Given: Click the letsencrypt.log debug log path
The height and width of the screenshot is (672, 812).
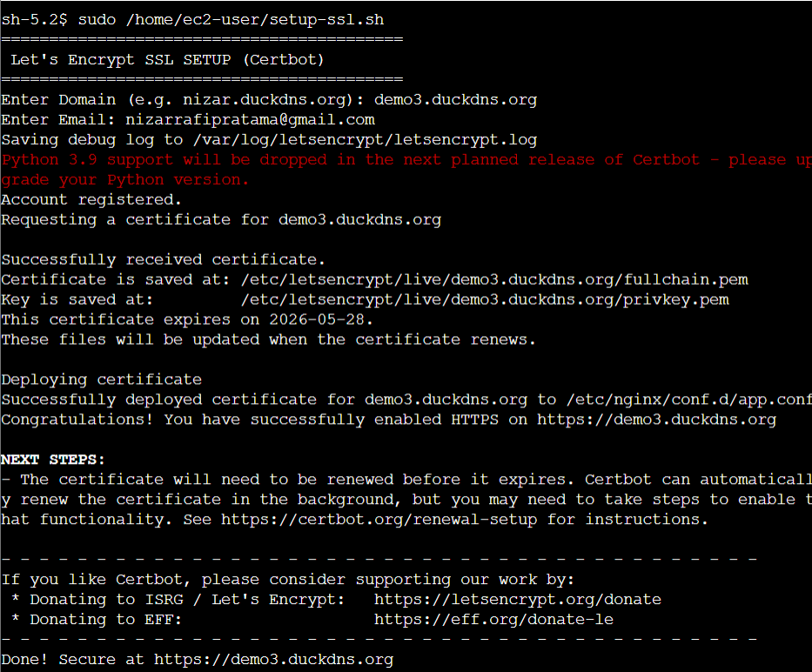Looking at the screenshot, I should pos(364,139).
